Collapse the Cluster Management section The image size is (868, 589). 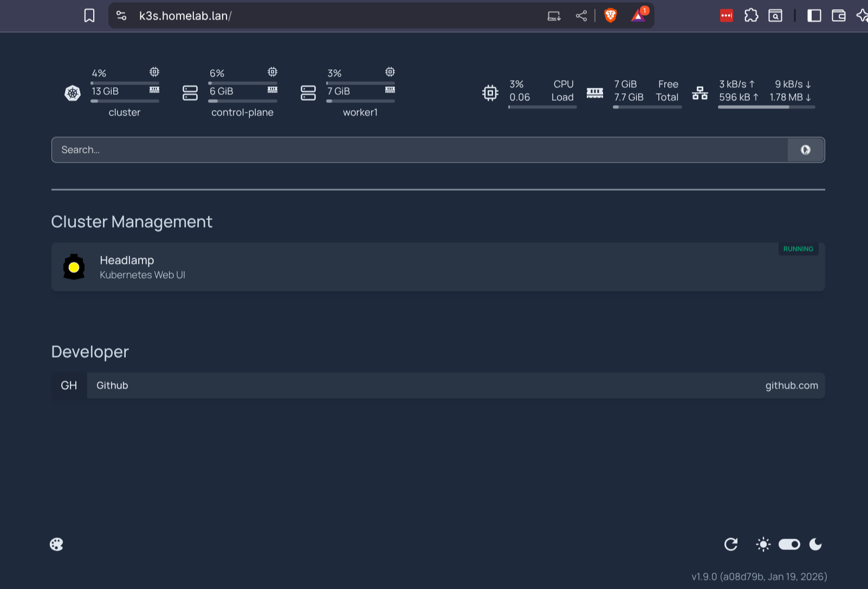point(132,222)
